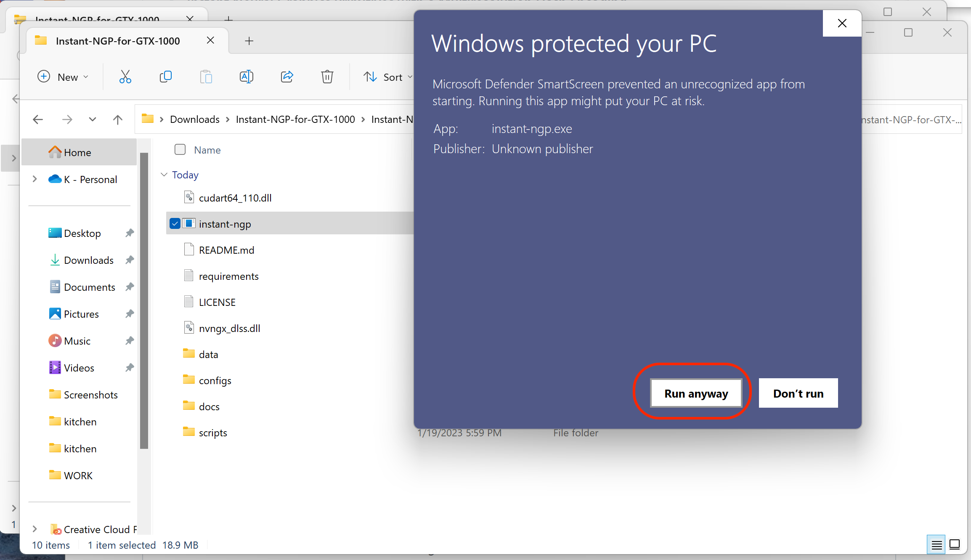Screen dimensions: 971x560
Task: Click the pin icon beside Music
Action: tap(130, 340)
